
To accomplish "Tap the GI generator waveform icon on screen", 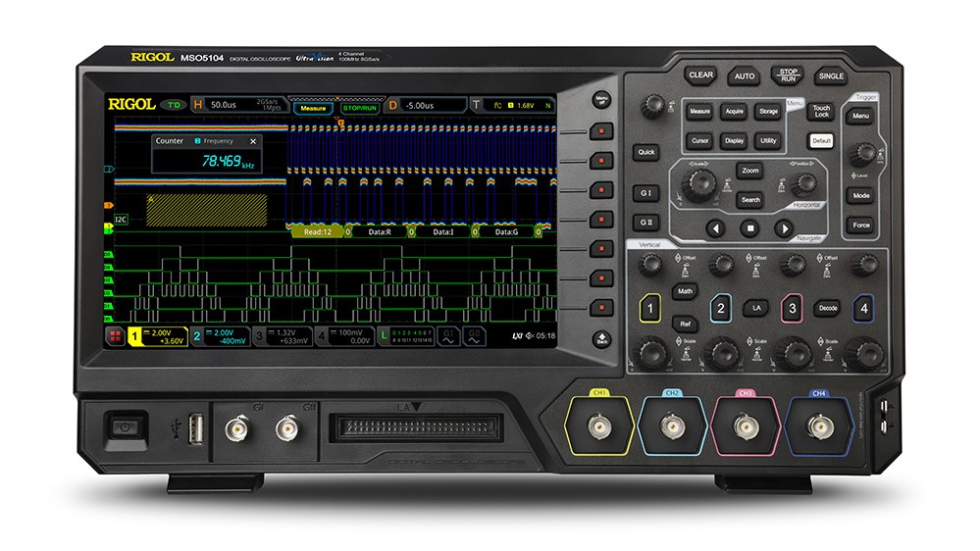I will point(448,336).
